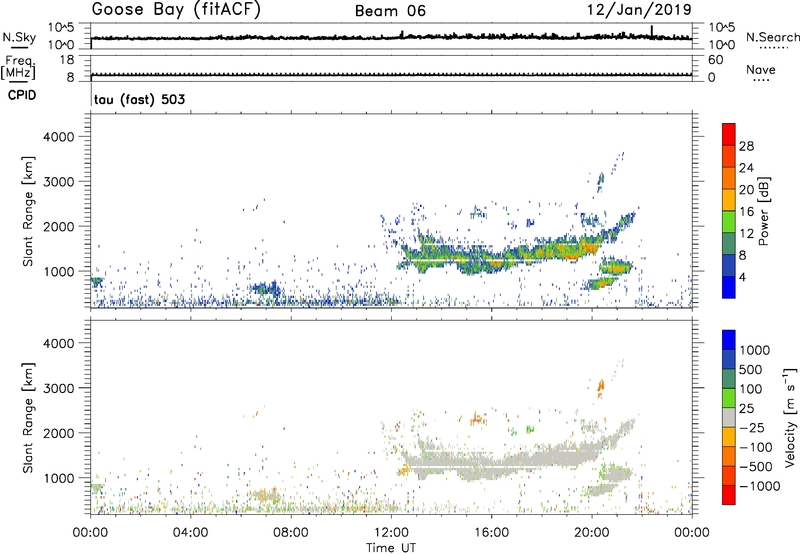Click the 'Goose Bay (fitACF)' title text
This screenshot has width=800, height=554.
(x=176, y=9)
